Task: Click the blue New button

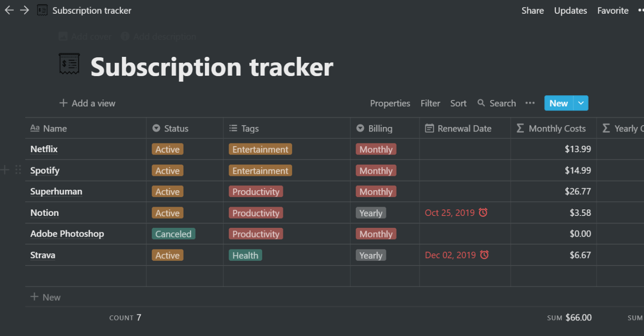Action: click(559, 103)
